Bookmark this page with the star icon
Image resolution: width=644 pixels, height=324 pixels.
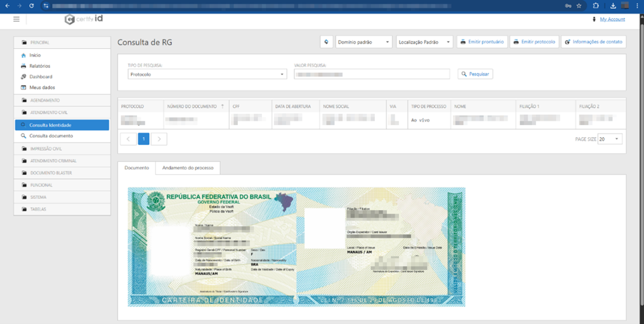tap(579, 6)
